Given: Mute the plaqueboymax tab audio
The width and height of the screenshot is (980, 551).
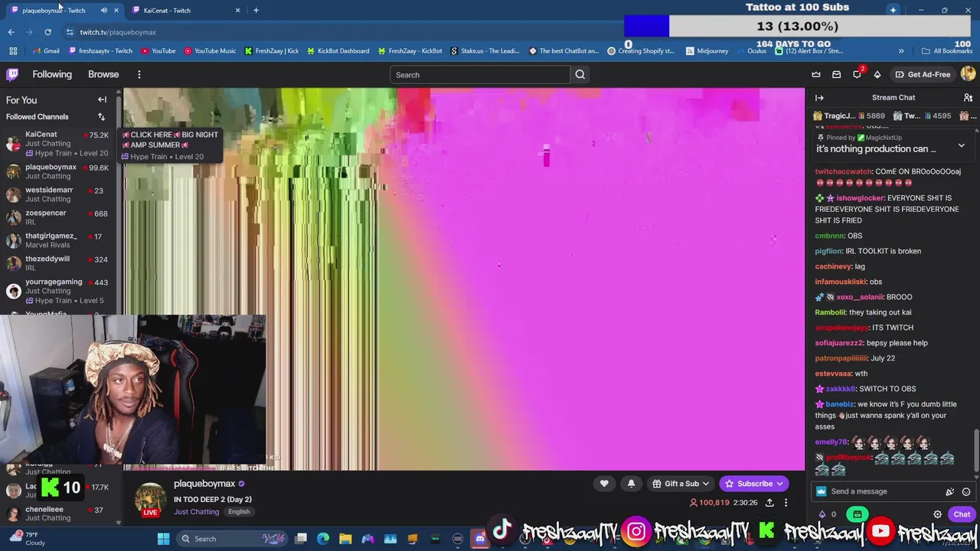Looking at the screenshot, I should [104, 10].
